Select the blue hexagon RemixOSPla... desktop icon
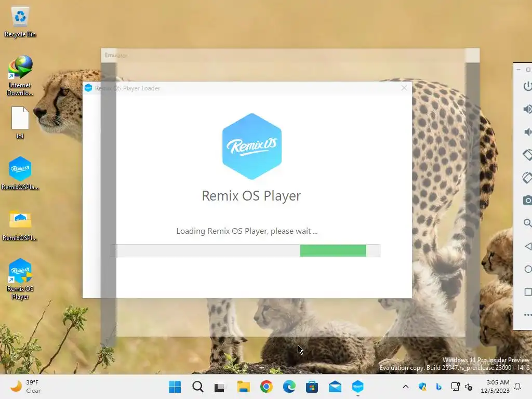 click(x=20, y=173)
